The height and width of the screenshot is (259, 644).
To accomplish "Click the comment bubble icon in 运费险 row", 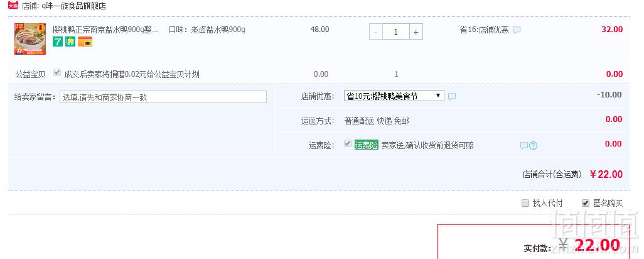I will tap(523, 146).
